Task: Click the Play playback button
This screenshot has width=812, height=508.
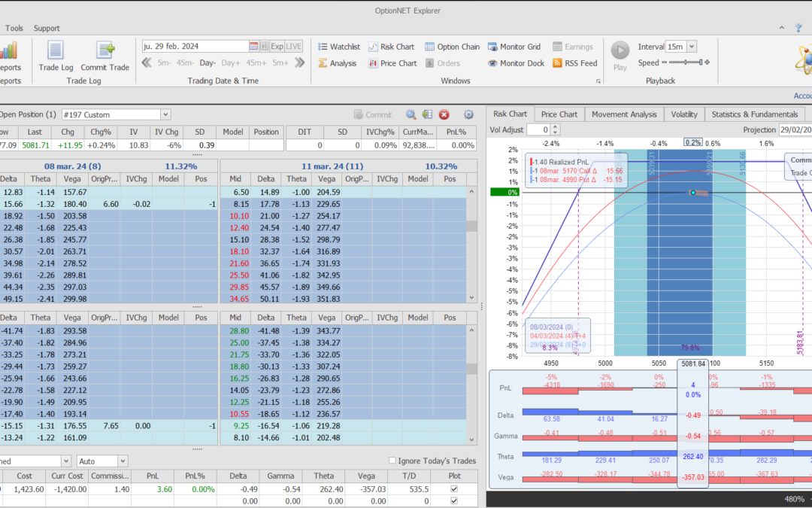Action: click(x=620, y=51)
